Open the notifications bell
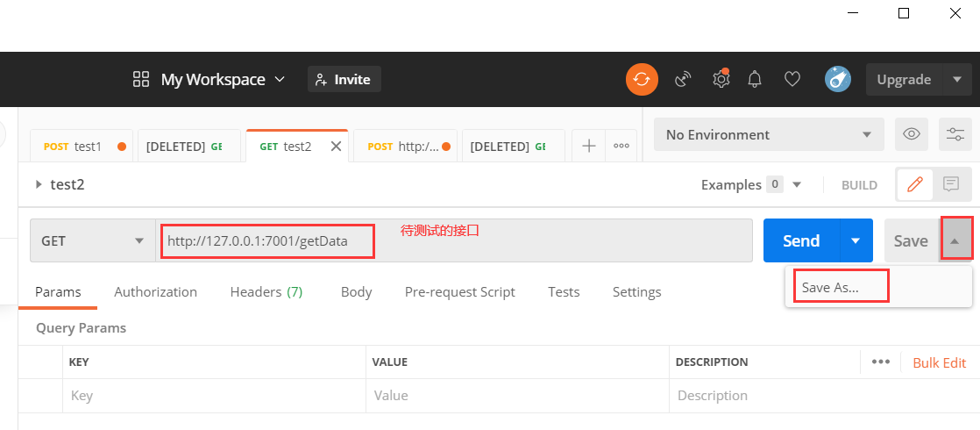 point(756,80)
